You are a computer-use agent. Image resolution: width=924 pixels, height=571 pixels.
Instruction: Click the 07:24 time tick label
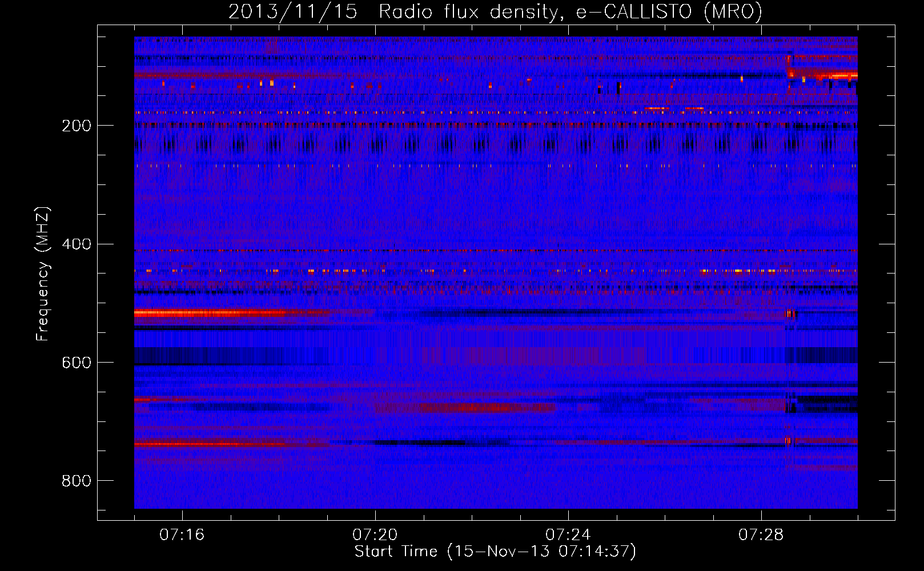(568, 535)
